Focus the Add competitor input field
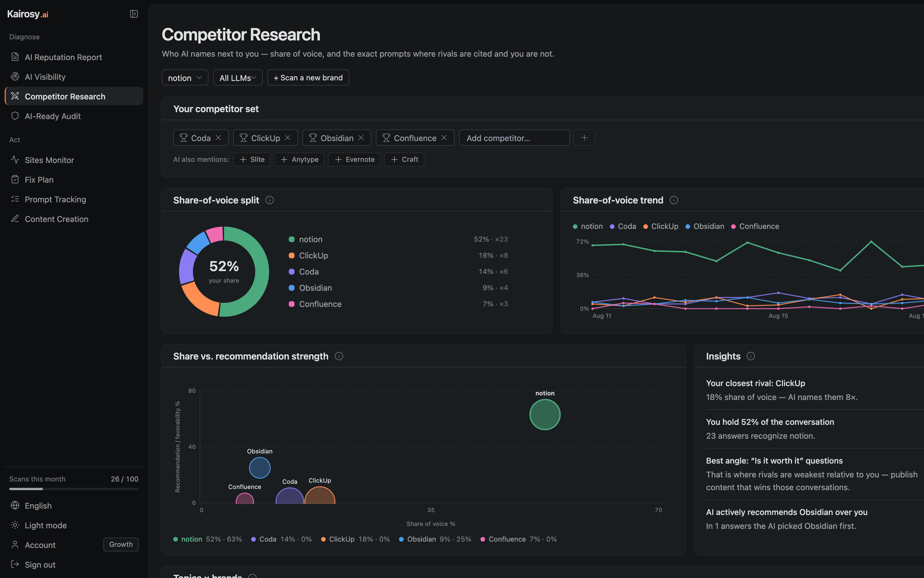 pyautogui.click(x=514, y=138)
